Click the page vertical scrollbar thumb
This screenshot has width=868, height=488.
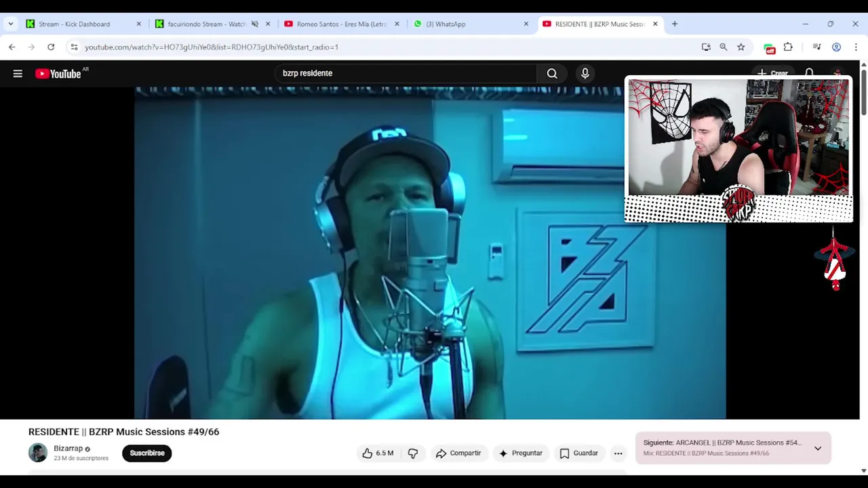tap(863, 91)
